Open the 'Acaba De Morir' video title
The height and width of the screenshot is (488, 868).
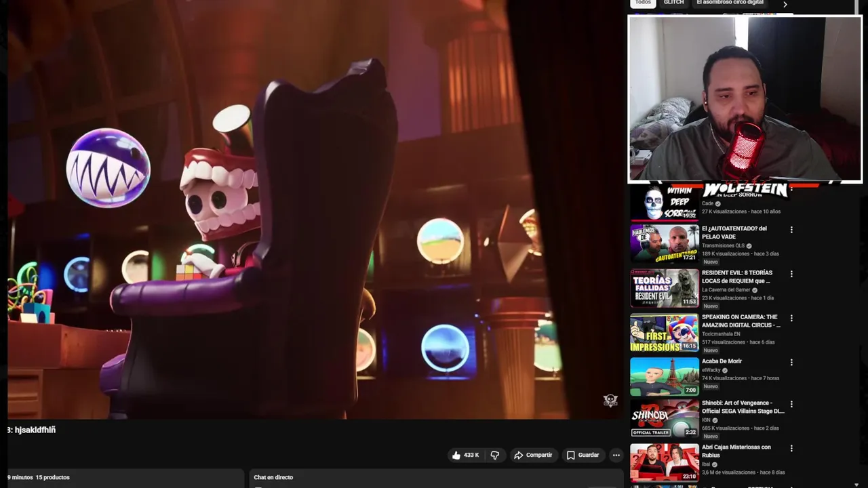pyautogui.click(x=722, y=361)
